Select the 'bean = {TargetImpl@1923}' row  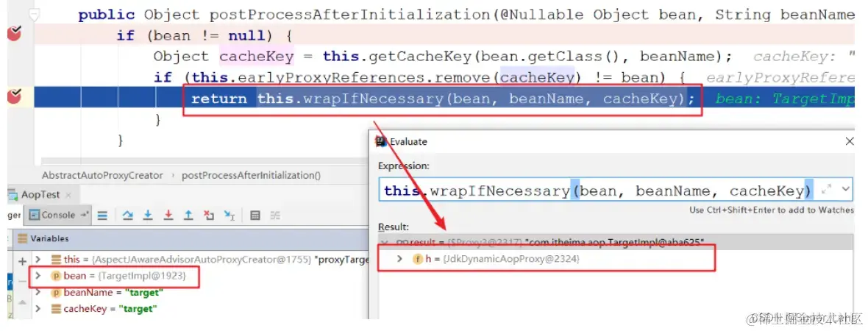click(118, 275)
